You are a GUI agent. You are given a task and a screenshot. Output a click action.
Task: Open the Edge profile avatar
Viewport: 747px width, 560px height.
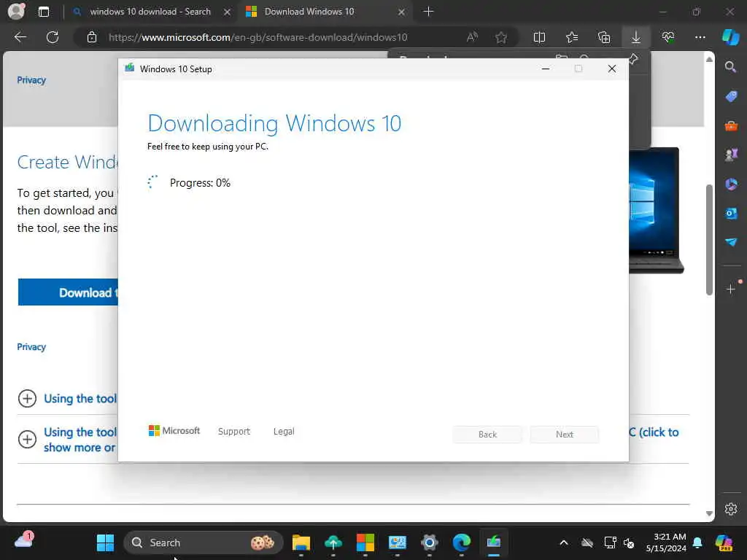16,12
